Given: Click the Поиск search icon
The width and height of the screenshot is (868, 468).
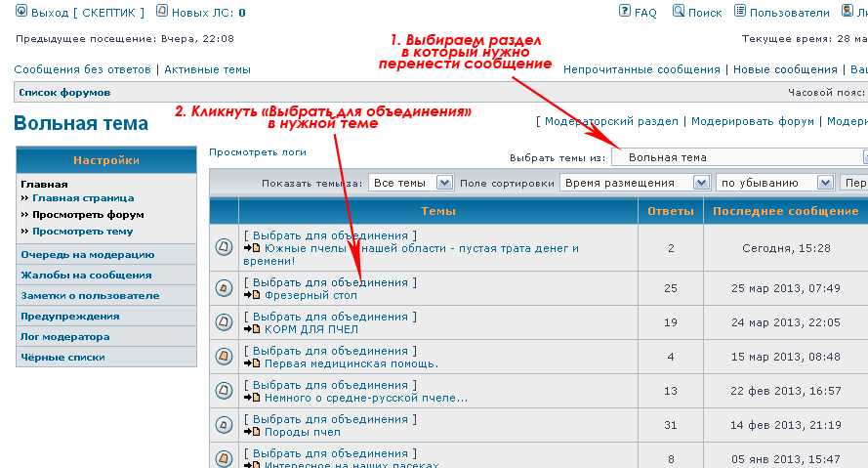Looking at the screenshot, I should point(679,12).
